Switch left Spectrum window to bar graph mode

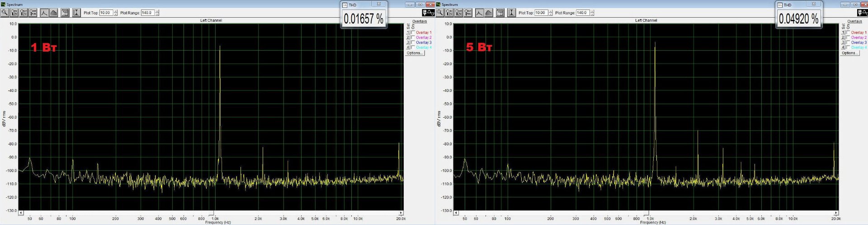(54, 13)
